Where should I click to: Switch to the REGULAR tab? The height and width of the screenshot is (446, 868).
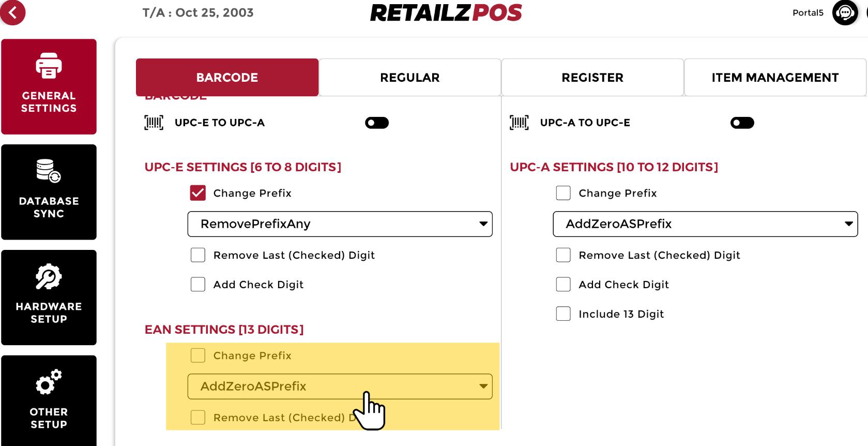(409, 78)
